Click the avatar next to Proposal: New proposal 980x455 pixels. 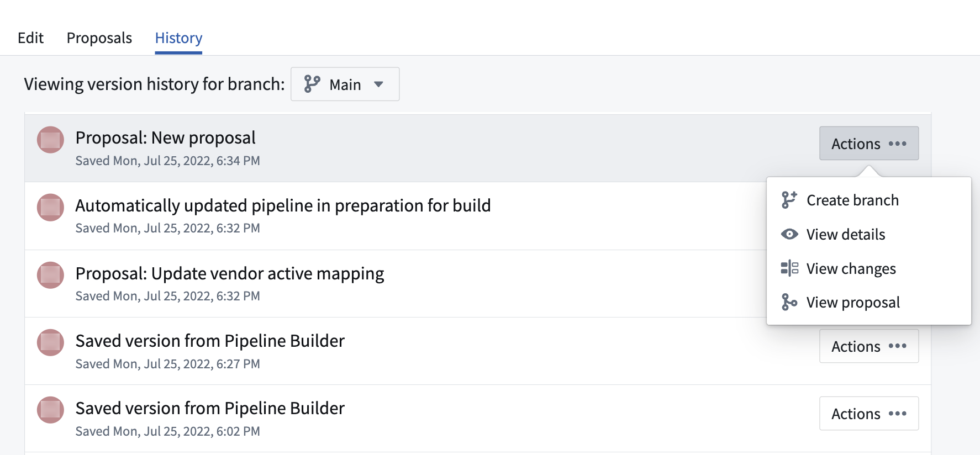click(50, 140)
